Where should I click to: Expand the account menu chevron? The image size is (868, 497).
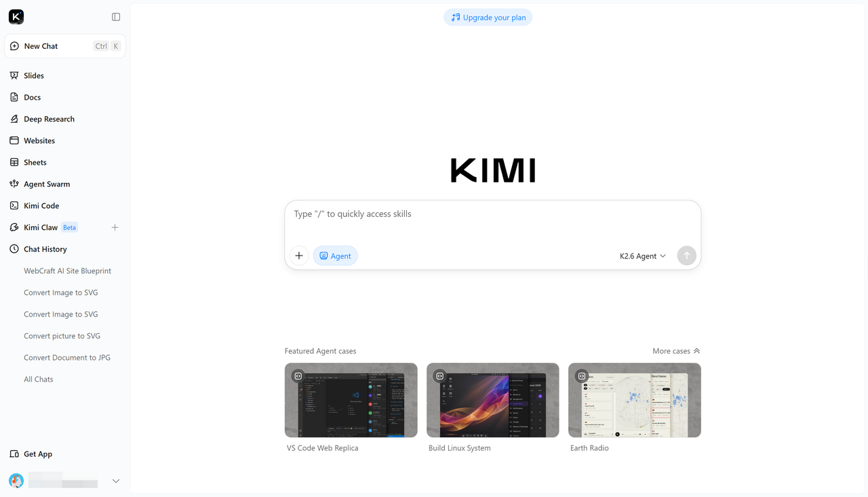click(x=116, y=481)
